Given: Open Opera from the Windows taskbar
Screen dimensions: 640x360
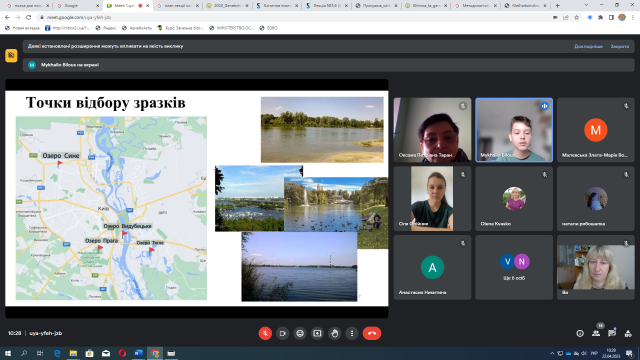Looking at the screenshot, I should (122, 353).
